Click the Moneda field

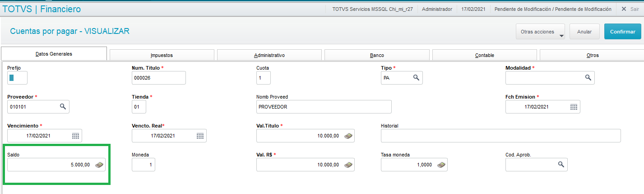pyautogui.click(x=144, y=165)
